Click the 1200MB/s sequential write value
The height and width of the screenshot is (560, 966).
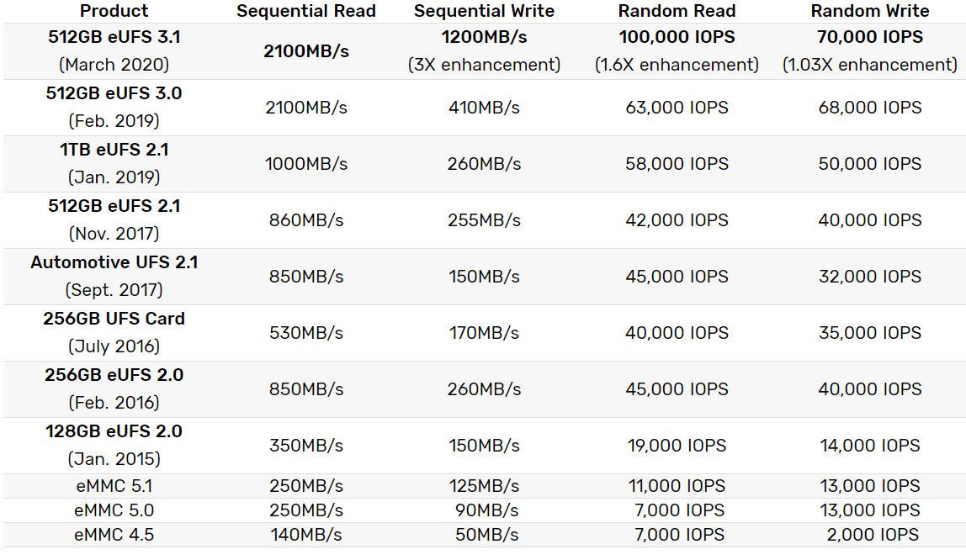pyautogui.click(x=484, y=37)
